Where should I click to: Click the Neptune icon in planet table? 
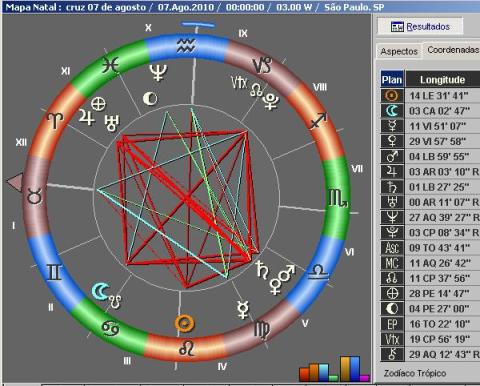(392, 218)
